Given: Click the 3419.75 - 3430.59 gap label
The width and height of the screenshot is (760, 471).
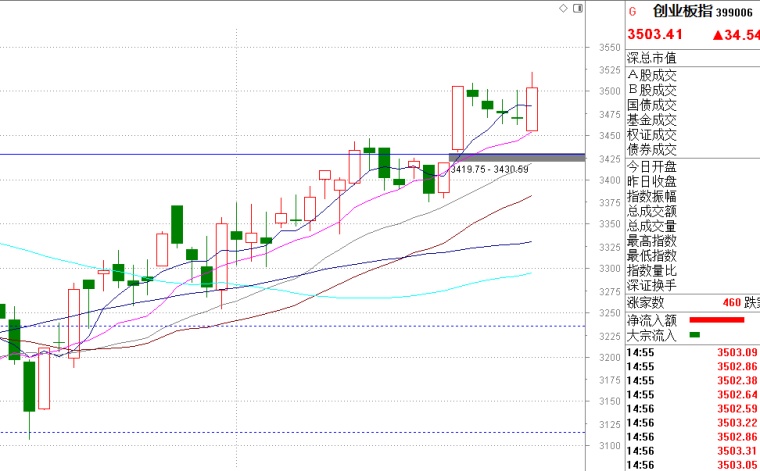Looking at the screenshot, I should point(488,170).
